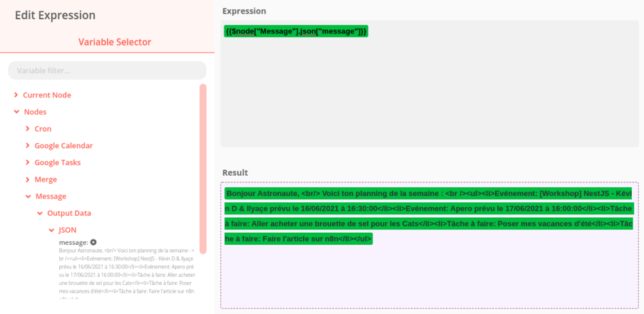Collapse the Output Data chevron
The image size is (644, 314).
[x=40, y=214]
